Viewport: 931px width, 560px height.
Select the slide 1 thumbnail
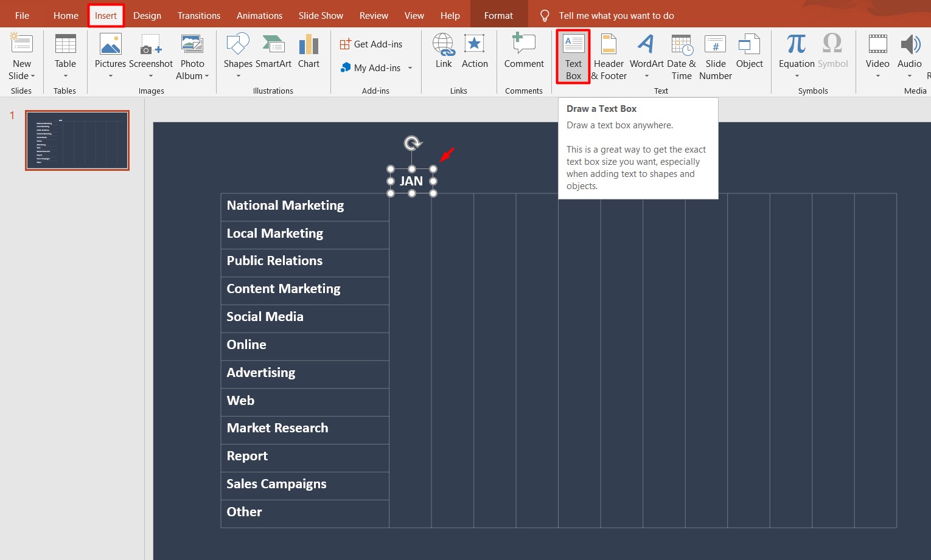(77, 140)
